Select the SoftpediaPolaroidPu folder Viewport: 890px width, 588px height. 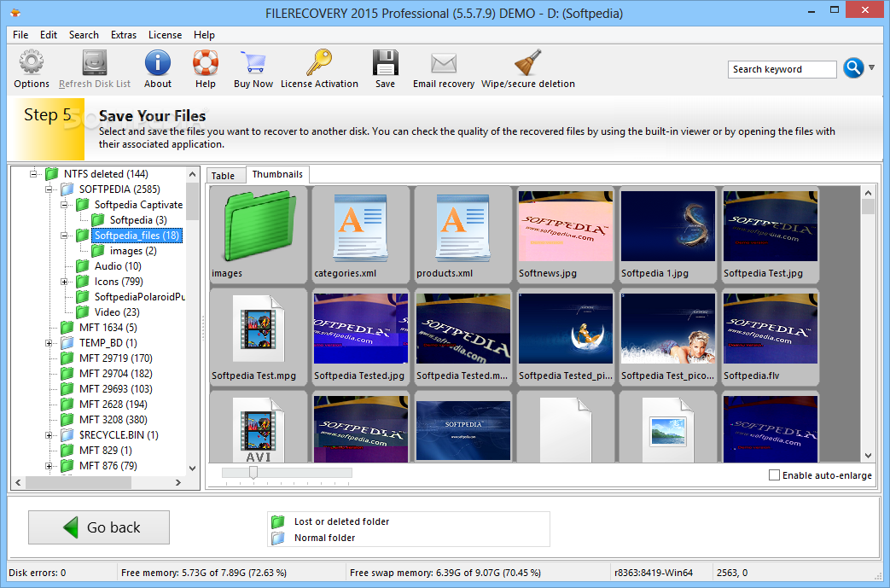pos(140,297)
